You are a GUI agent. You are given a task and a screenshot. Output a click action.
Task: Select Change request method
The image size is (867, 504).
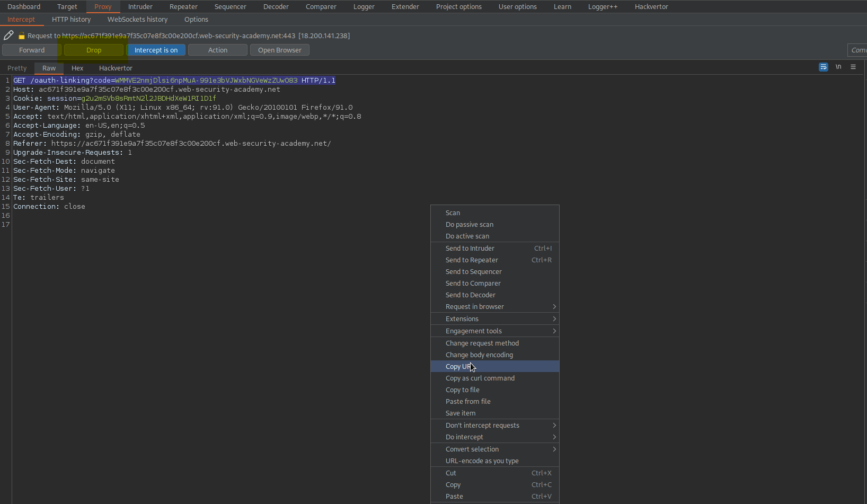(x=495, y=343)
